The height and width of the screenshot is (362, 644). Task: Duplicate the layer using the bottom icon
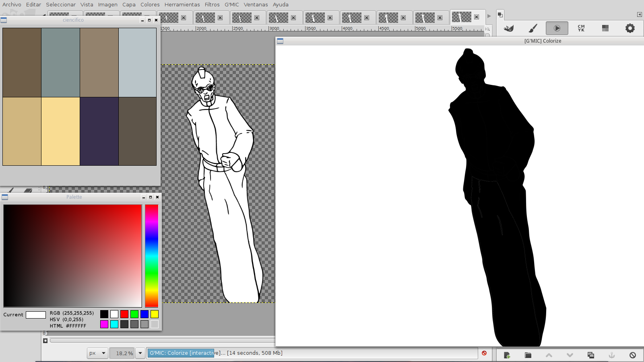(591, 355)
